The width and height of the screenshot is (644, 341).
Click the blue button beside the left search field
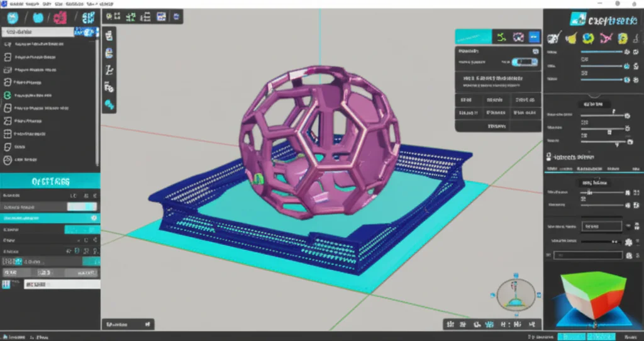[x=87, y=32]
